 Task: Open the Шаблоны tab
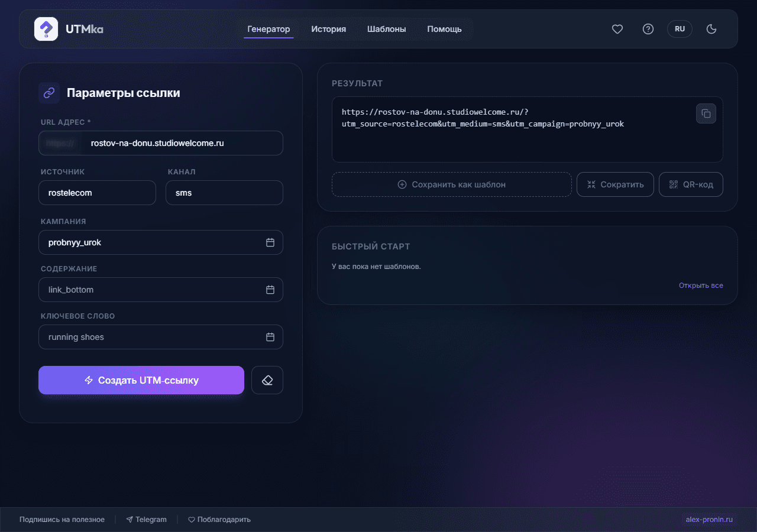tap(387, 29)
